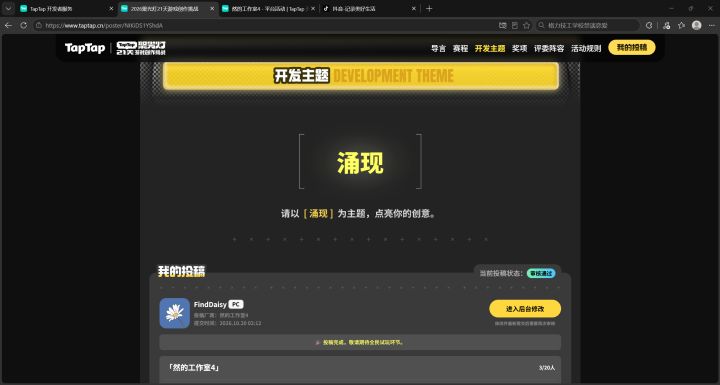Click the TapTap 开发者服务 tab's favicon
720x385 pixels.
tap(23, 8)
